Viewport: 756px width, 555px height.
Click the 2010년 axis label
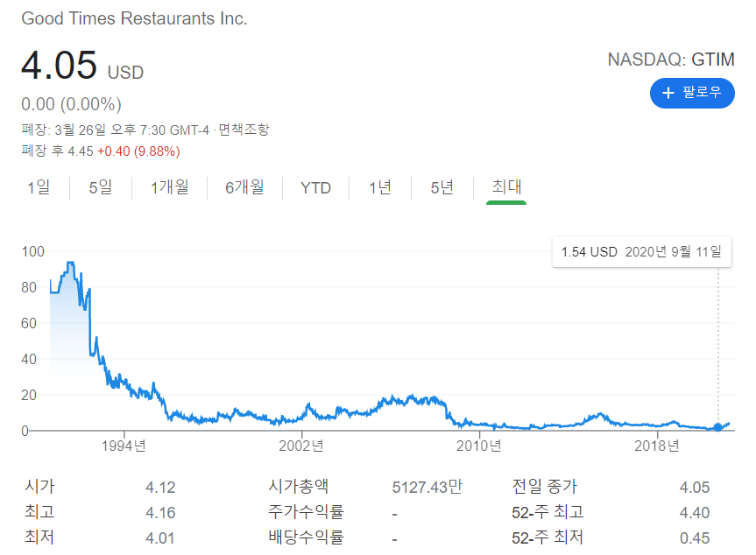click(479, 446)
